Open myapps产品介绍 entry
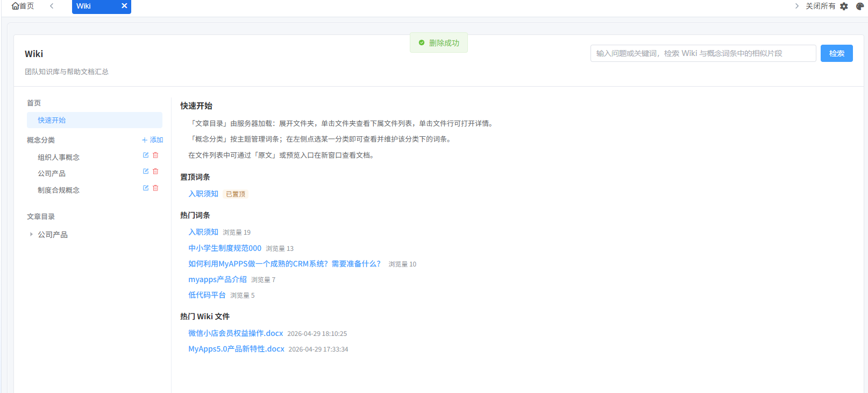This screenshot has height=393, width=868. pyautogui.click(x=217, y=279)
